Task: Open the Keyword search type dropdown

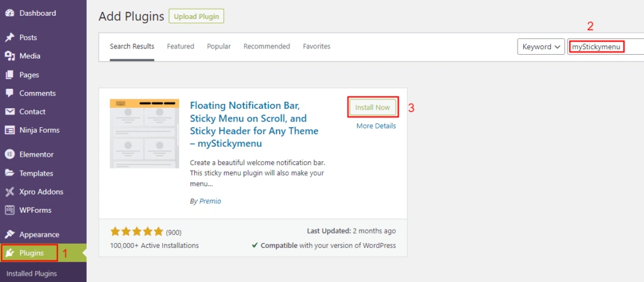Action: (540, 47)
